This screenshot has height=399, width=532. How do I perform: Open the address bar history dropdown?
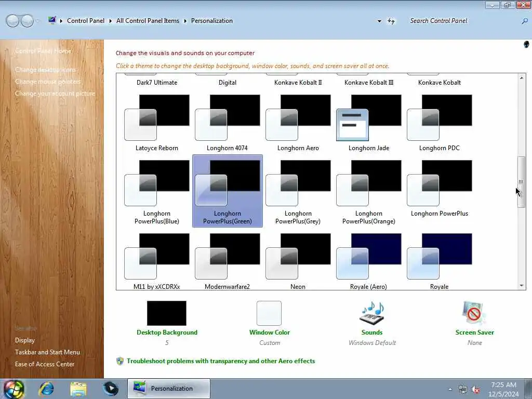click(x=379, y=21)
